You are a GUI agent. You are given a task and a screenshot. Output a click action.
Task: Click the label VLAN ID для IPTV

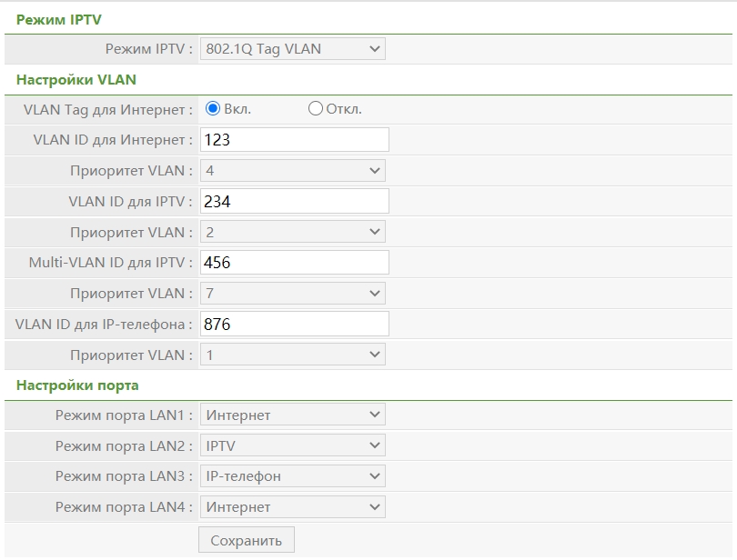131,202
